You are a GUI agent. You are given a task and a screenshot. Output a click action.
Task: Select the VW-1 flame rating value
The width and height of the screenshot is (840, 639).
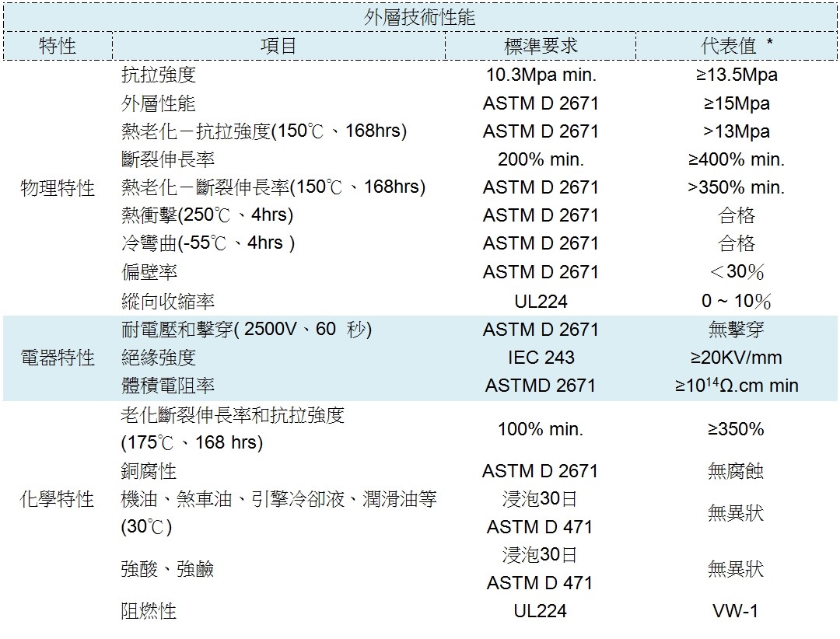736,611
